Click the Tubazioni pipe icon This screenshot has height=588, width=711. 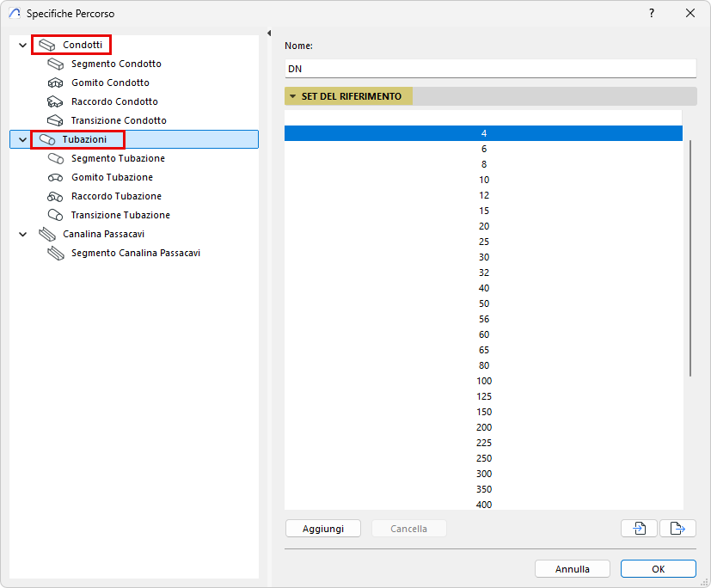[46, 139]
